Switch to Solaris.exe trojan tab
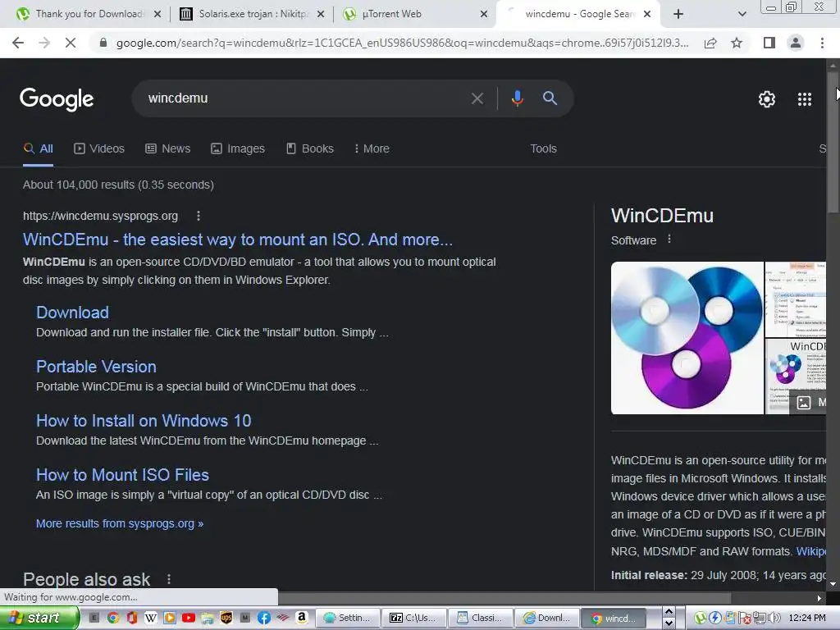840x630 pixels. [x=253, y=14]
